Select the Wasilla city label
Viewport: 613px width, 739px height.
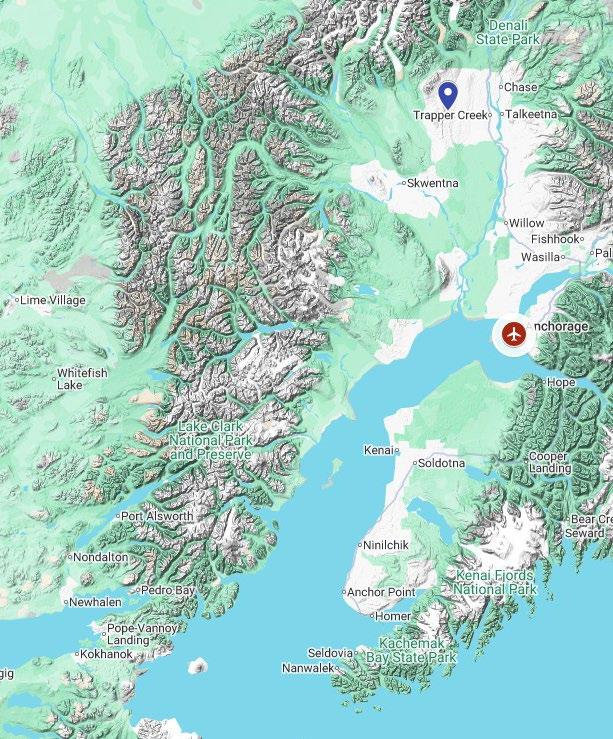pos(540,257)
